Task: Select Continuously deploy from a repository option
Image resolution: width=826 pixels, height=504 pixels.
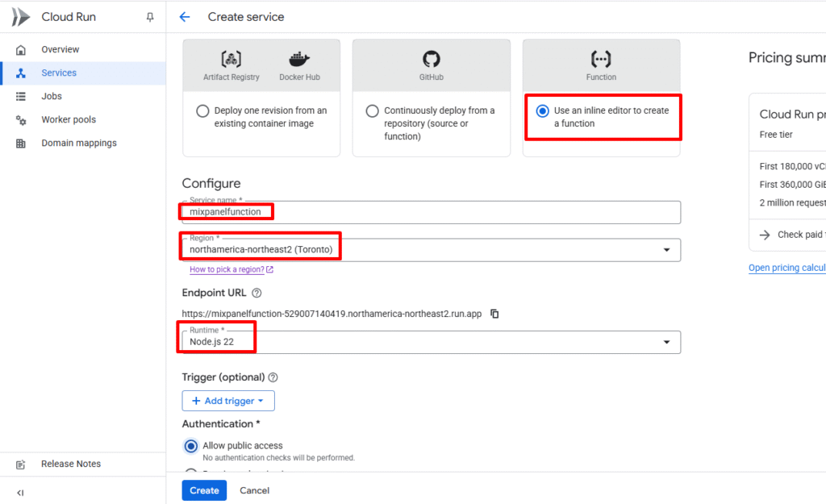Action: [372, 111]
